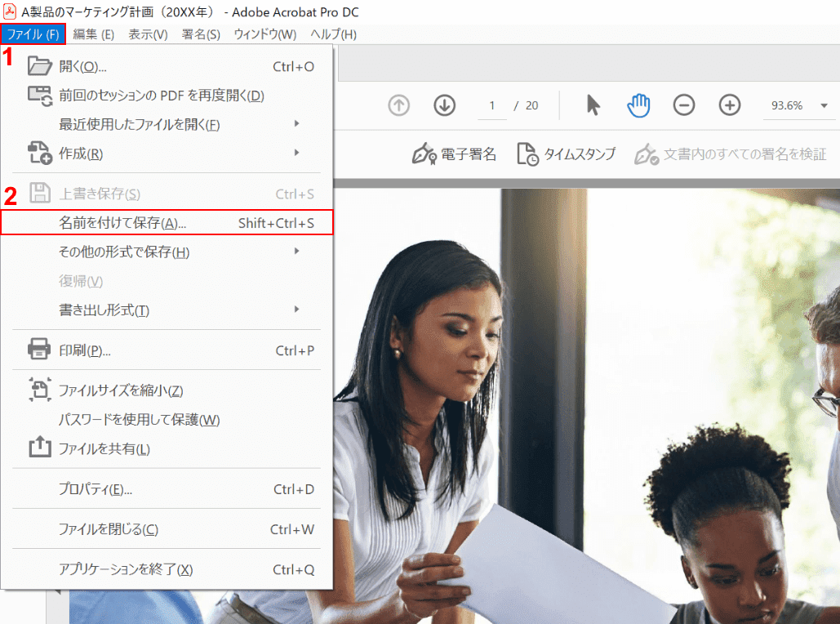This screenshot has width=840, height=624.
Task: Open the ヘルプ(H) menu
Action: click(x=334, y=34)
